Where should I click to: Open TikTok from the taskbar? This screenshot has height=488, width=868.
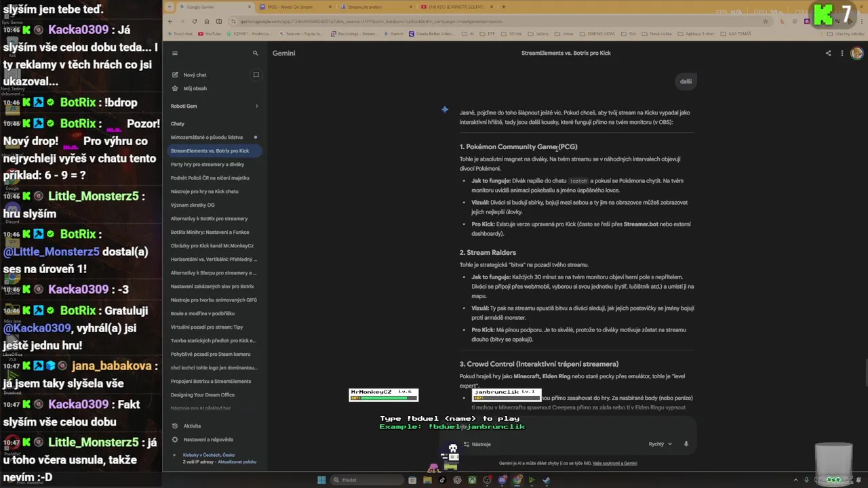point(442,480)
